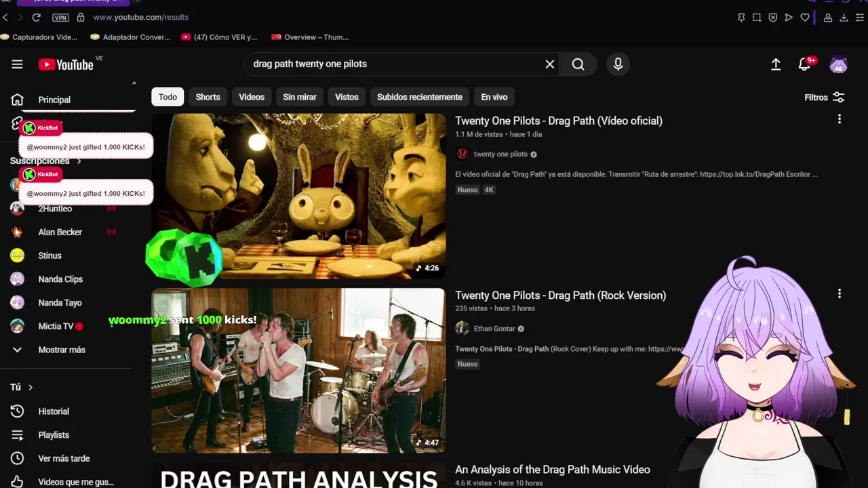868x488 pixels.
Task: Select the 'Shorts' filter chip
Action: click(x=208, y=97)
